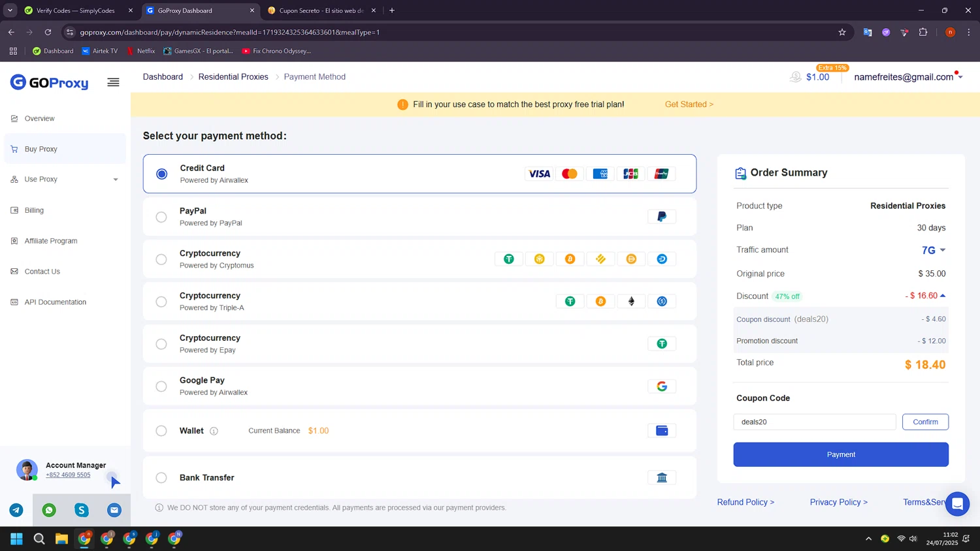Viewport: 980px width, 551px height.
Task: Collapse the discount details arrow
Action: point(943,296)
